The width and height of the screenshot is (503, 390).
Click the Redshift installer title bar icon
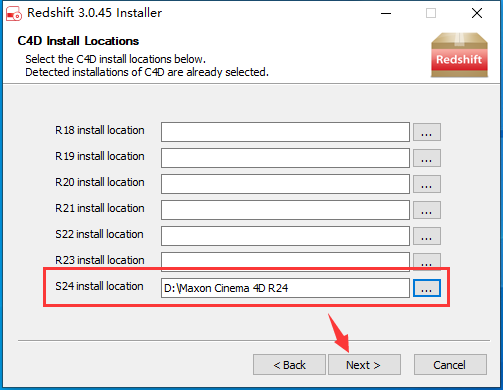[14, 14]
